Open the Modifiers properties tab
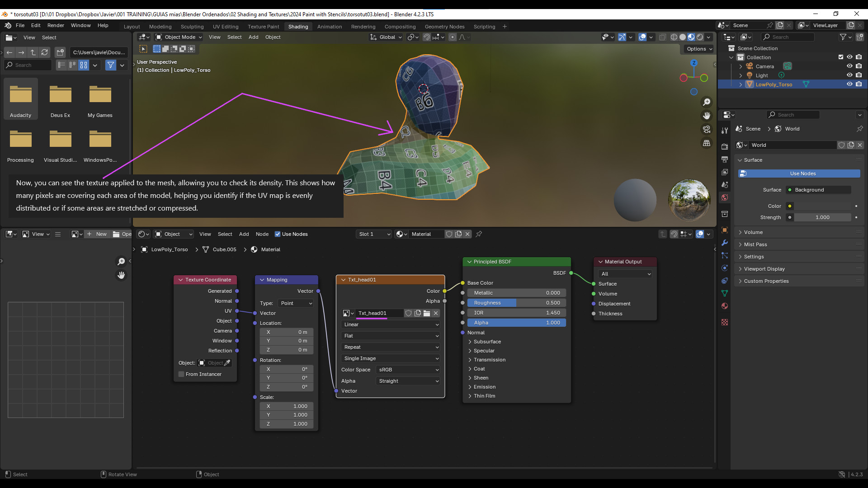 point(725,243)
